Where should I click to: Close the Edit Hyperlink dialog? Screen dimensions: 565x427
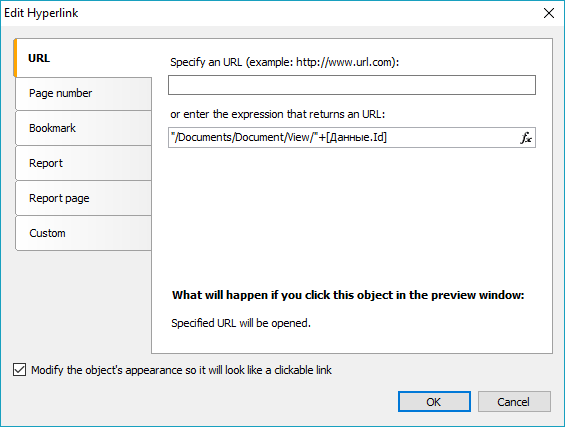548,13
